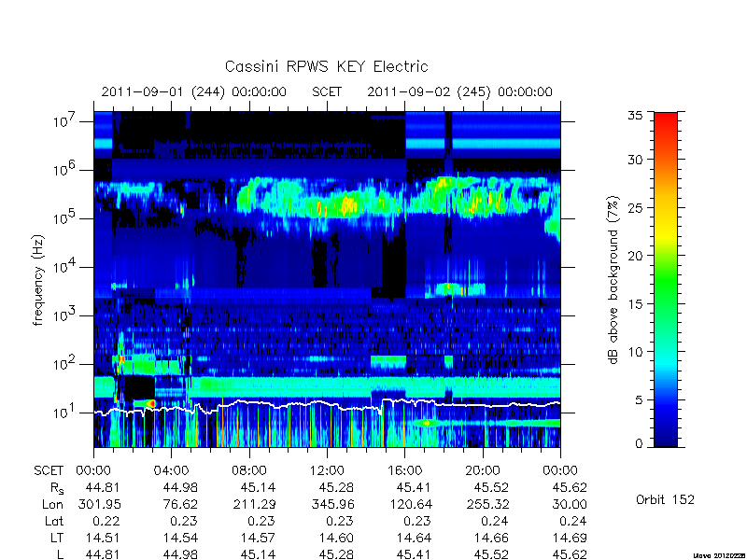Click the white line trace across the spectrogram

coord(327,403)
